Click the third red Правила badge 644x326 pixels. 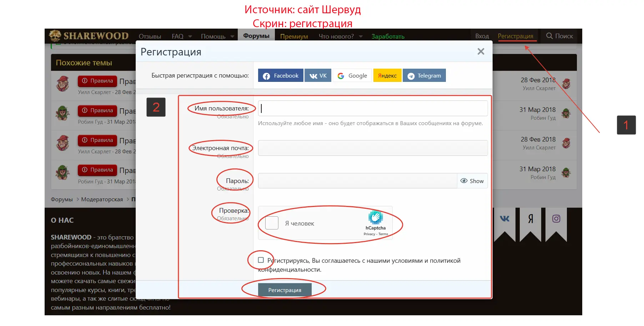click(x=97, y=140)
